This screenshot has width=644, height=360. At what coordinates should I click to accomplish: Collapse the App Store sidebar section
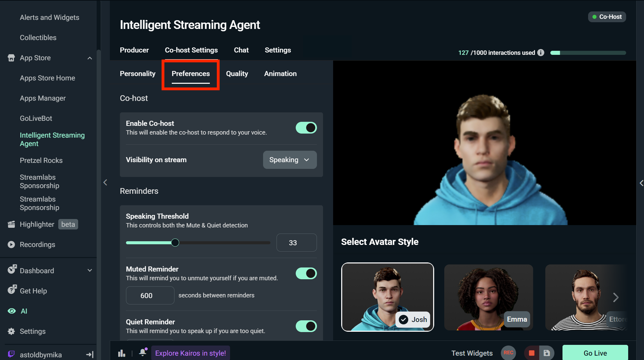(x=89, y=58)
